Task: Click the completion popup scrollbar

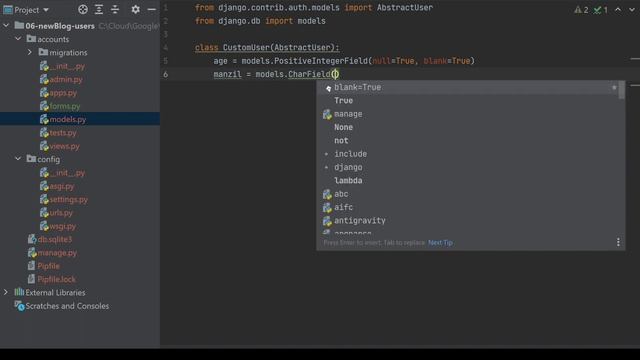Action: point(622,90)
